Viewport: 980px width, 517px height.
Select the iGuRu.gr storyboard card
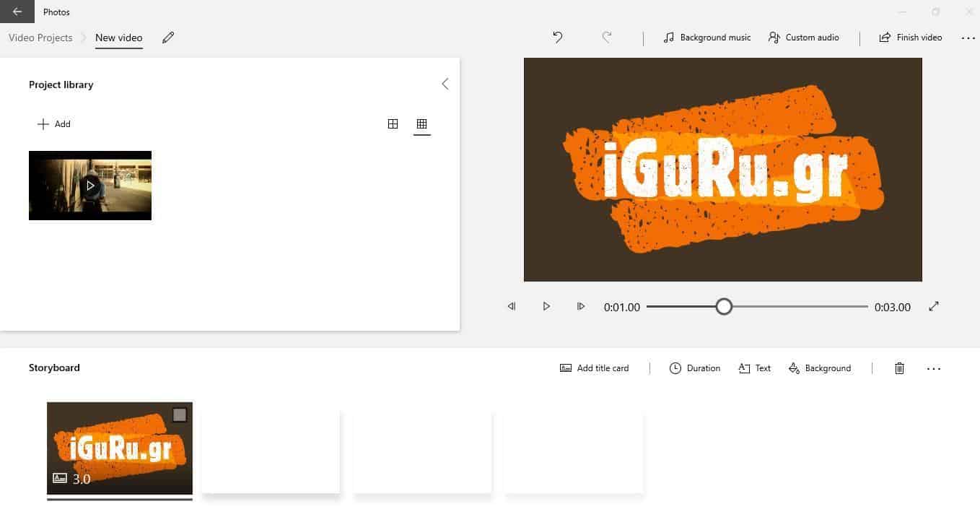pos(120,448)
